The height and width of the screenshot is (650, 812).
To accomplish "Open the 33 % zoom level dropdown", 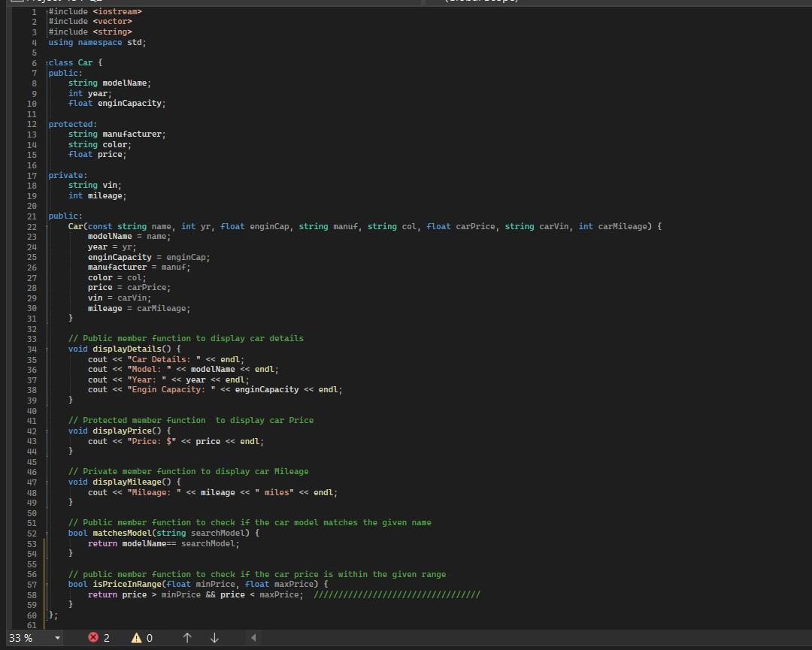I will pos(57,638).
